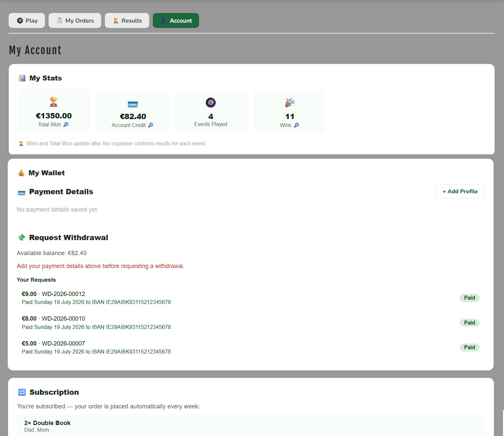Viewport: 504px width, 436px height.
Task: Select the Account tab
Action: tap(176, 21)
